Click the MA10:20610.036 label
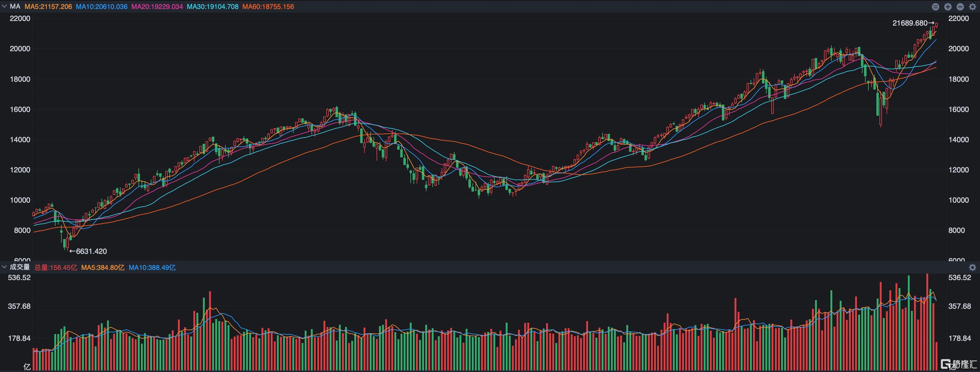Image resolution: width=980 pixels, height=372 pixels. coord(101,7)
